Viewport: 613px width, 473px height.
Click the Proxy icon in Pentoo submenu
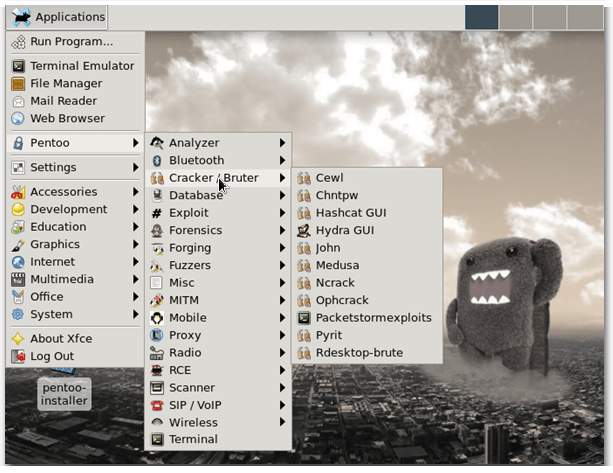(x=157, y=335)
